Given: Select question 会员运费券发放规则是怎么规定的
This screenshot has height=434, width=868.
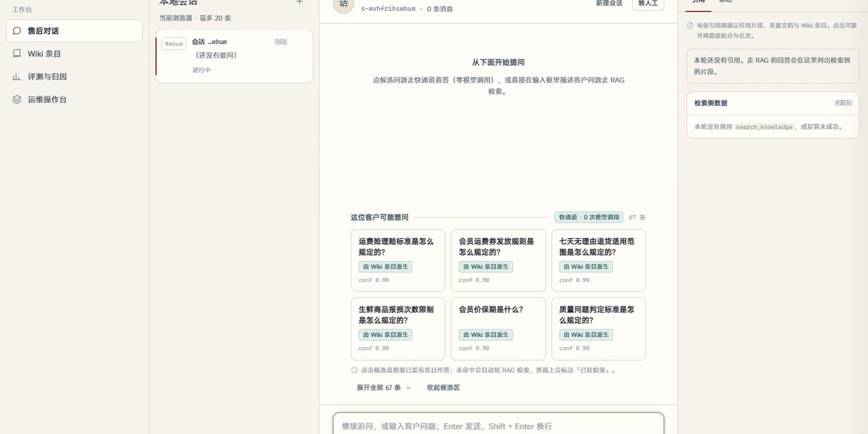Looking at the screenshot, I should pos(498,260).
